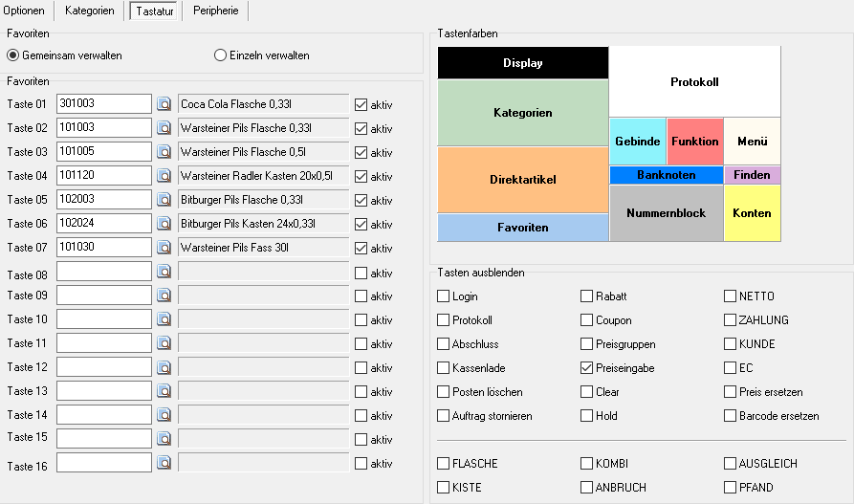The width and height of the screenshot is (854, 504).
Task: Pick the white Protokoll color swatch
Action: (x=694, y=81)
